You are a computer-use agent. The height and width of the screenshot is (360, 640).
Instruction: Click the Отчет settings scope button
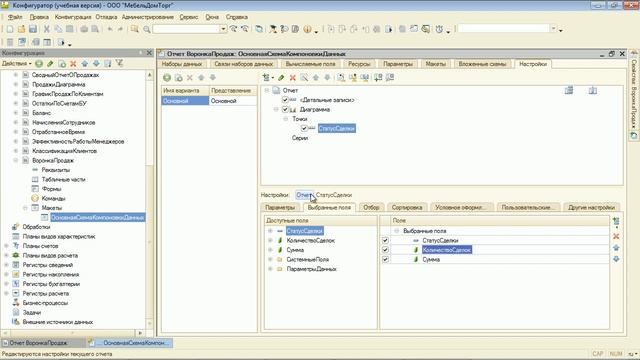[304, 195]
